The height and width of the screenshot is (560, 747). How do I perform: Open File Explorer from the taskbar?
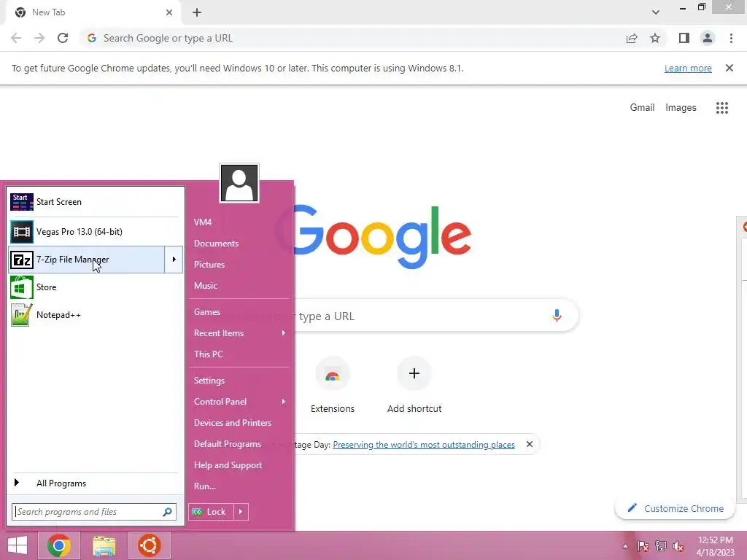(x=104, y=545)
